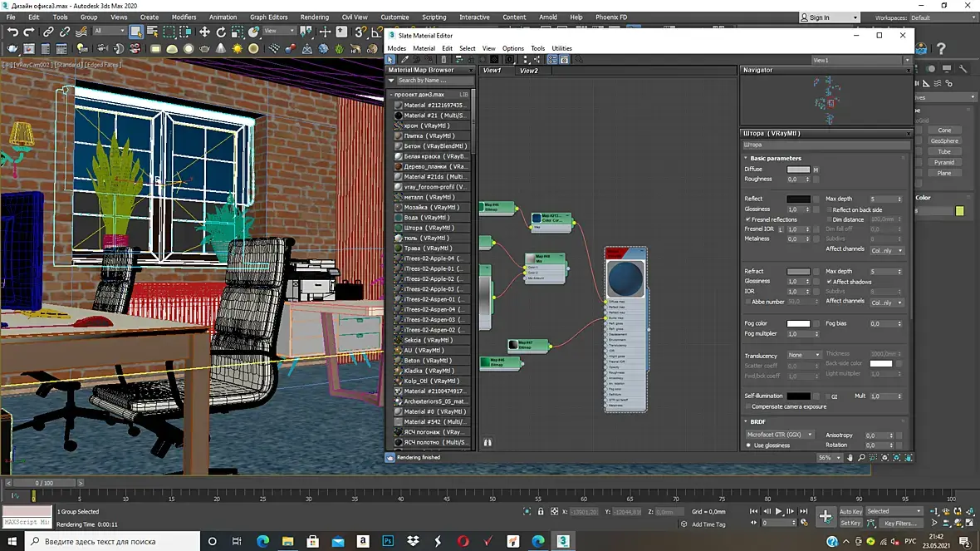Activate the Rotate tool
Image resolution: width=980 pixels, height=551 pixels.
[x=221, y=32]
